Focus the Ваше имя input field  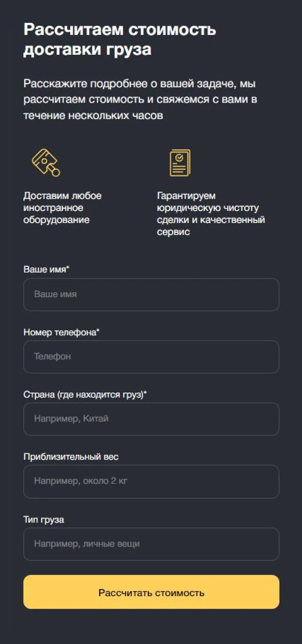[151, 295]
